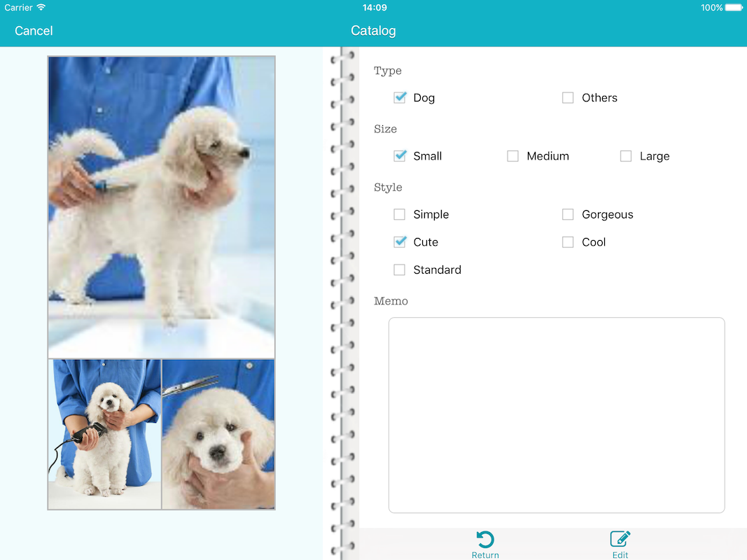Tap the battery icon in status bar
Image resolution: width=747 pixels, height=560 pixels.
click(734, 8)
